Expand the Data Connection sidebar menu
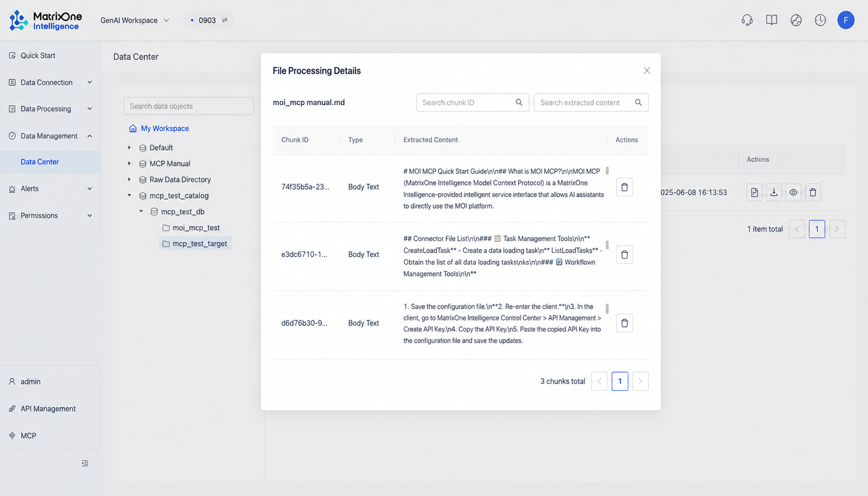The width and height of the screenshot is (868, 496). coord(50,83)
